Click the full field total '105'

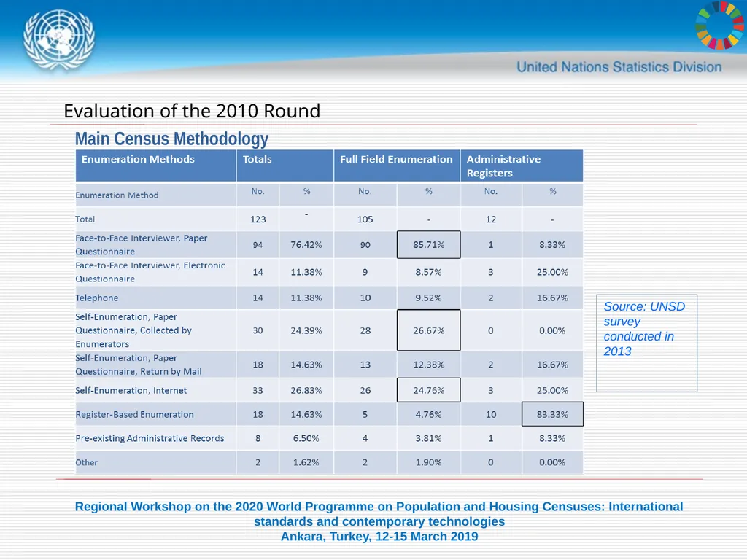point(365,219)
